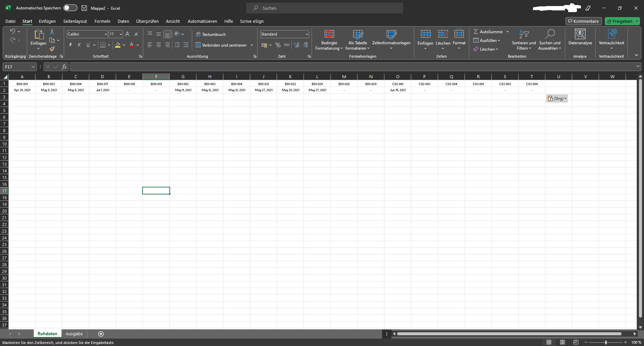Image resolution: width=644 pixels, height=346 pixels.
Task: Click the Ausfüllen button
Action: point(487,40)
